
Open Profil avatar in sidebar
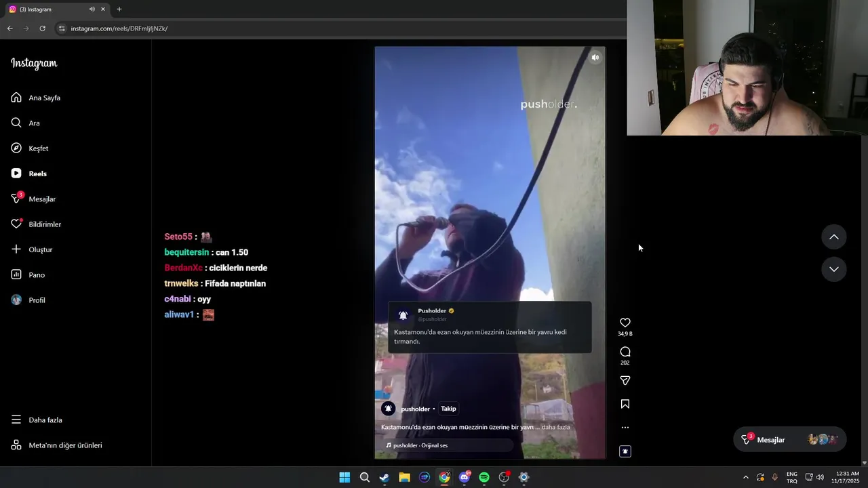[16, 300]
